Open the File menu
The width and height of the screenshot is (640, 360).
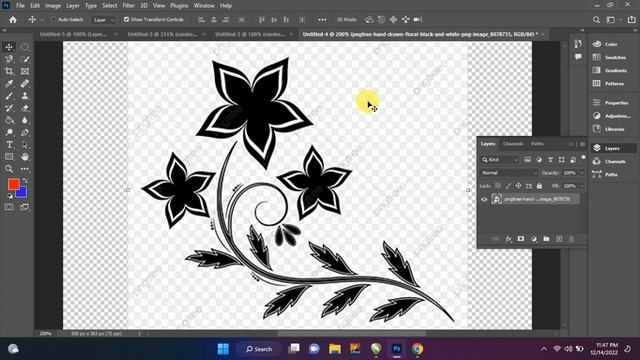pos(20,6)
